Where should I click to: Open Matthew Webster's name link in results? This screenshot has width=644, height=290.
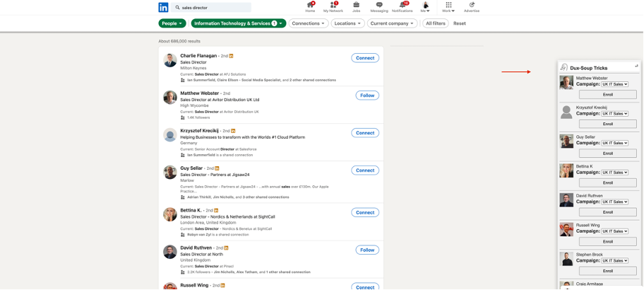tap(200, 93)
